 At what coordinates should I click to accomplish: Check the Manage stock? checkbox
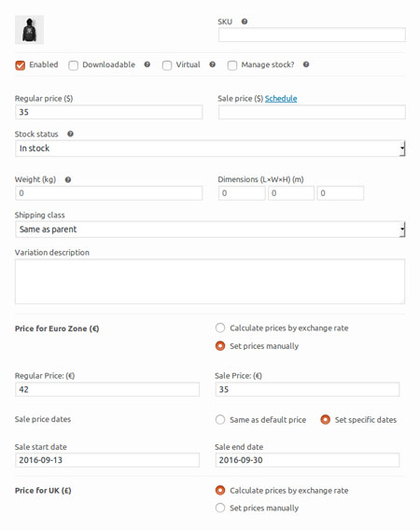(x=232, y=65)
